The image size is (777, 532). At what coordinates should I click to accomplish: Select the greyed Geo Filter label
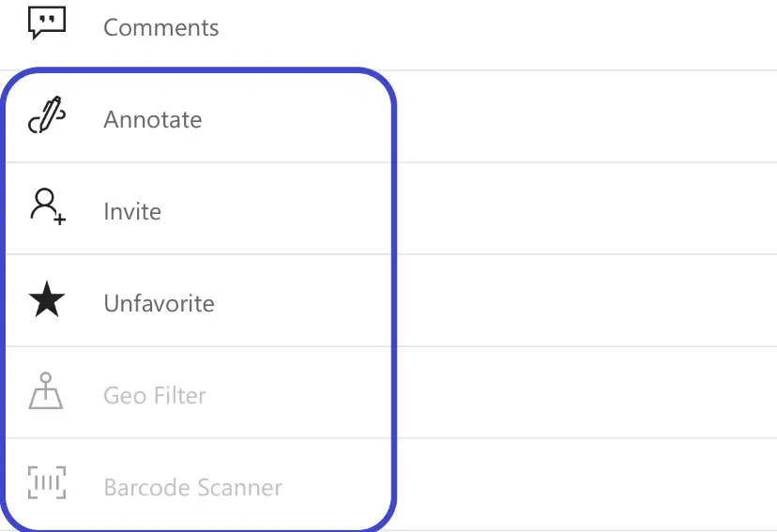[x=155, y=396]
